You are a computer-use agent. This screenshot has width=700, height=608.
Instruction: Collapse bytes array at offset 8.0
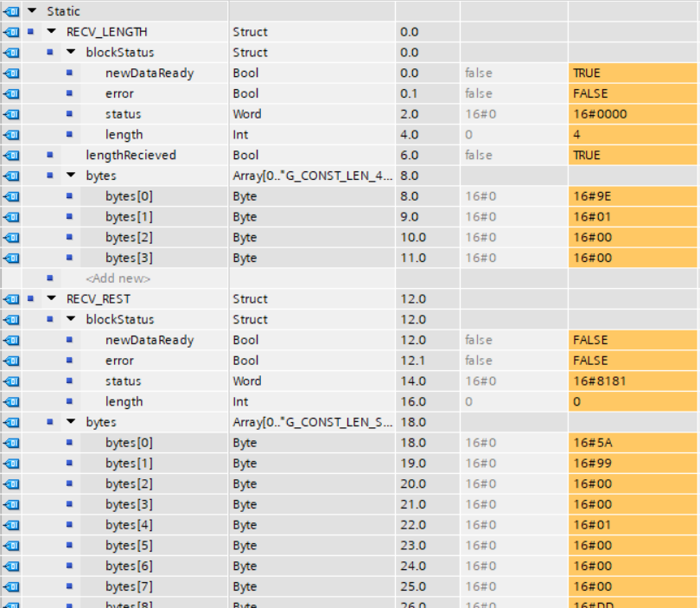(x=71, y=175)
